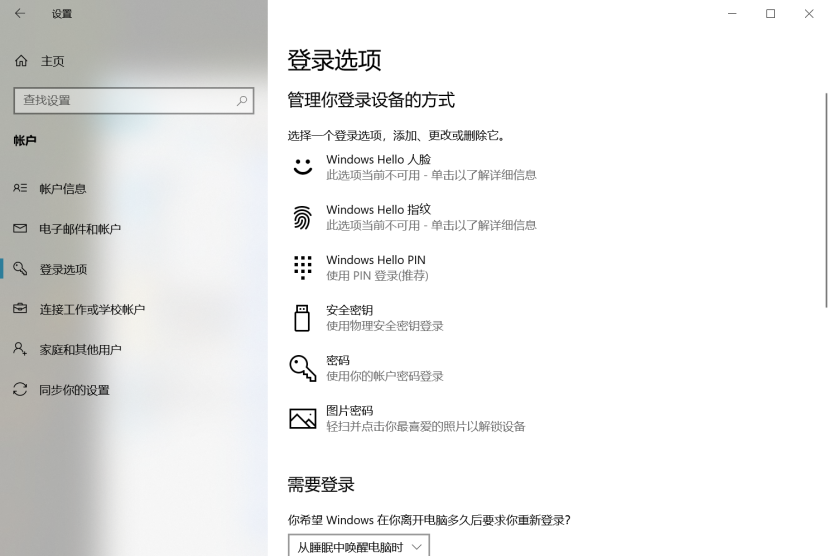Maximize the 设置 window
The image size is (830, 556).
click(771, 13)
